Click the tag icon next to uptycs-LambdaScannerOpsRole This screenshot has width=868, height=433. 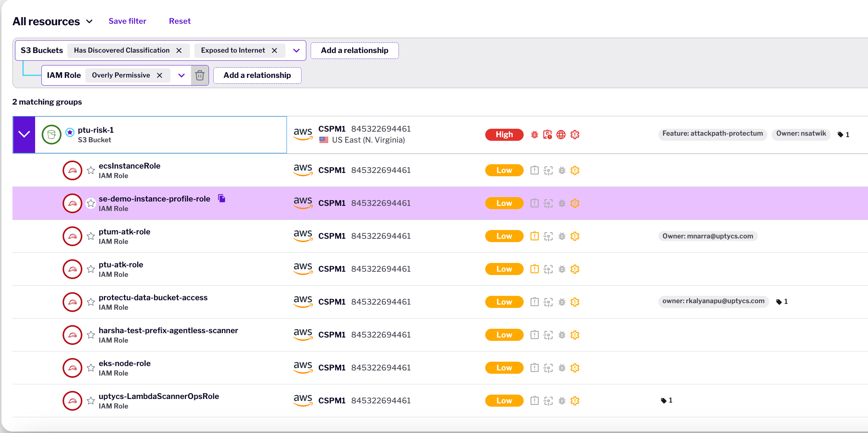(663, 400)
